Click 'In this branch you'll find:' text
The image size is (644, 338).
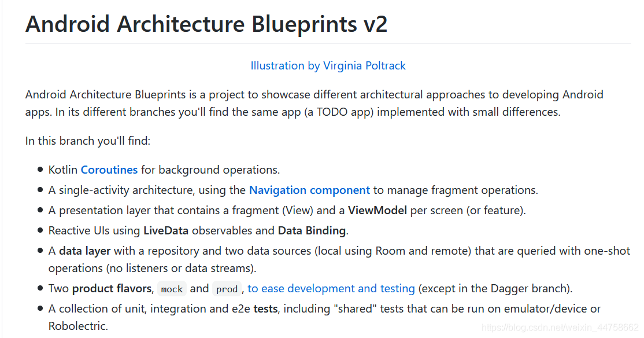coord(87,141)
